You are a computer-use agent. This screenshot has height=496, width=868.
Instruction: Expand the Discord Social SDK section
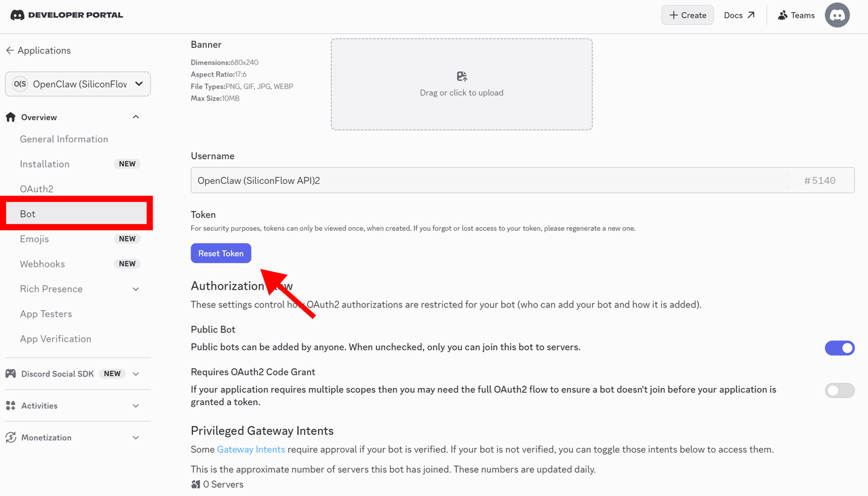pyautogui.click(x=136, y=374)
